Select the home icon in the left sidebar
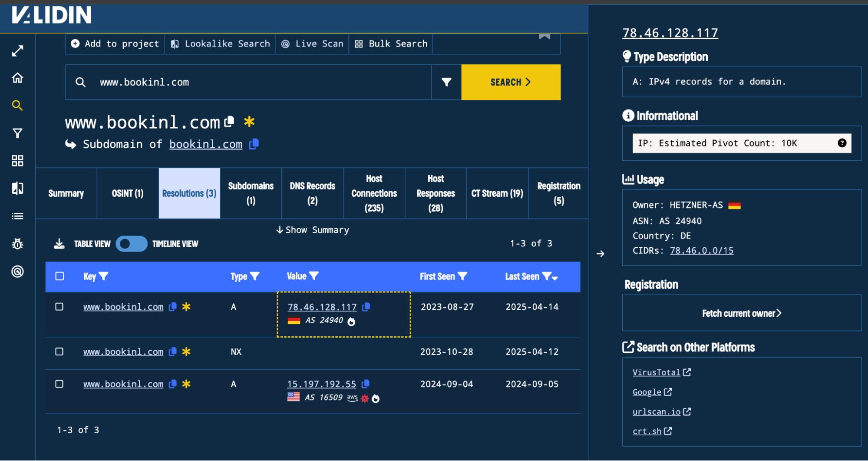The width and height of the screenshot is (868, 461). [17, 77]
